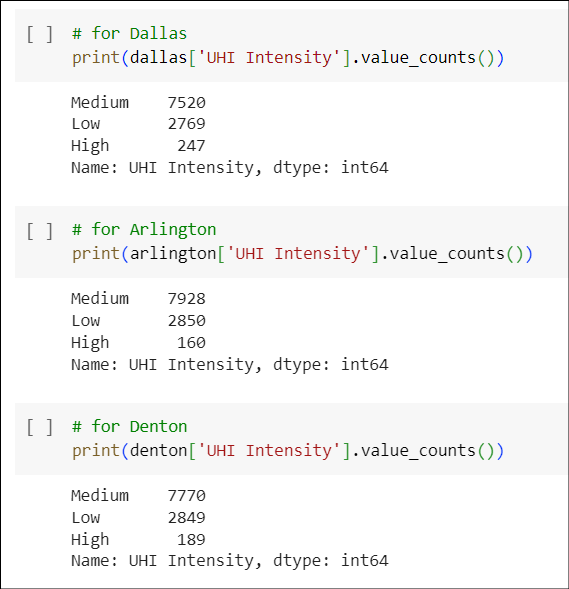Select the Arlington High 160 output row
This screenshot has width=569, height=589.
coord(138,343)
